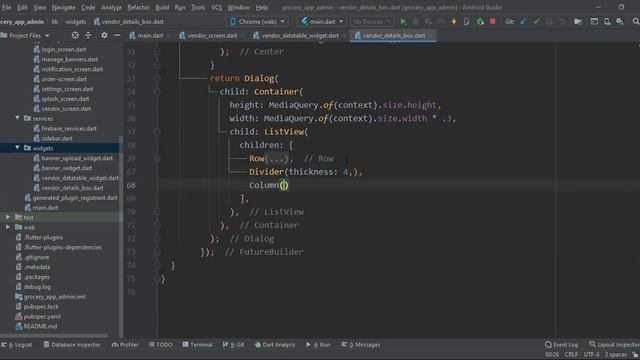
Task: Select banner_upload_widget.dart in project tree
Action: pyautogui.click(x=77, y=158)
